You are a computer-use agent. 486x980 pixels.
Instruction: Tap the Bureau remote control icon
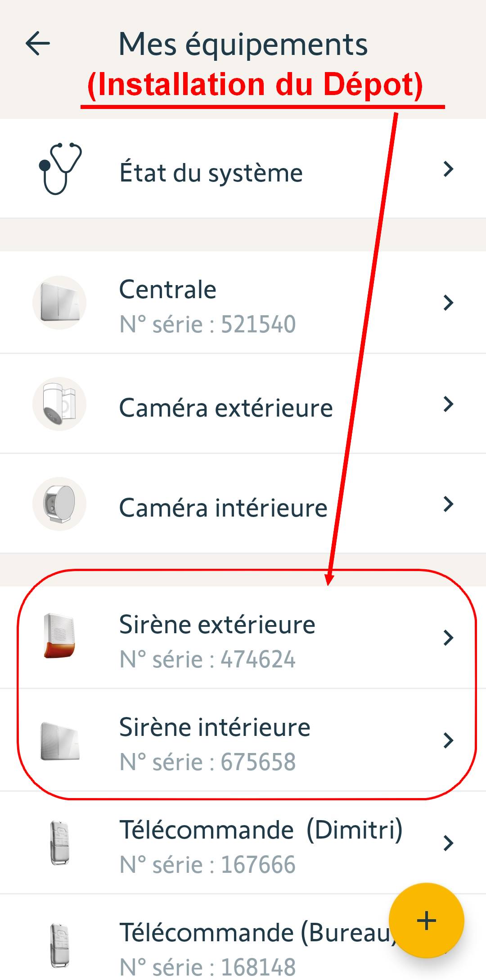59,945
